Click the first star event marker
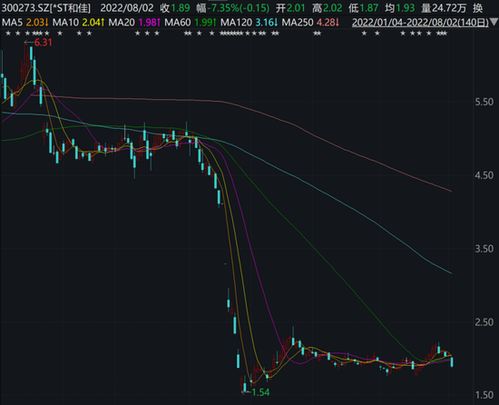The image size is (499, 405). (x=8, y=33)
